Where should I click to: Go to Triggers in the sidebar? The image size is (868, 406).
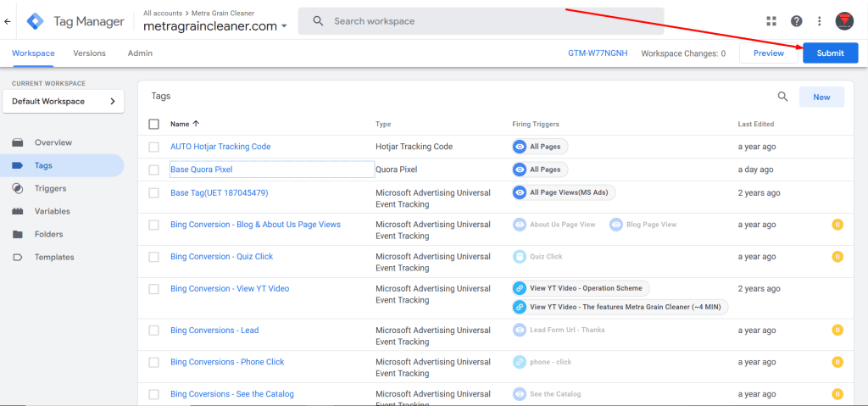click(x=50, y=188)
